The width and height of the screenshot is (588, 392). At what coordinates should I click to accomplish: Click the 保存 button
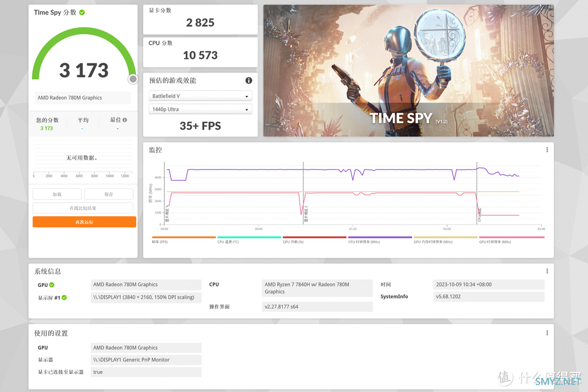point(109,194)
